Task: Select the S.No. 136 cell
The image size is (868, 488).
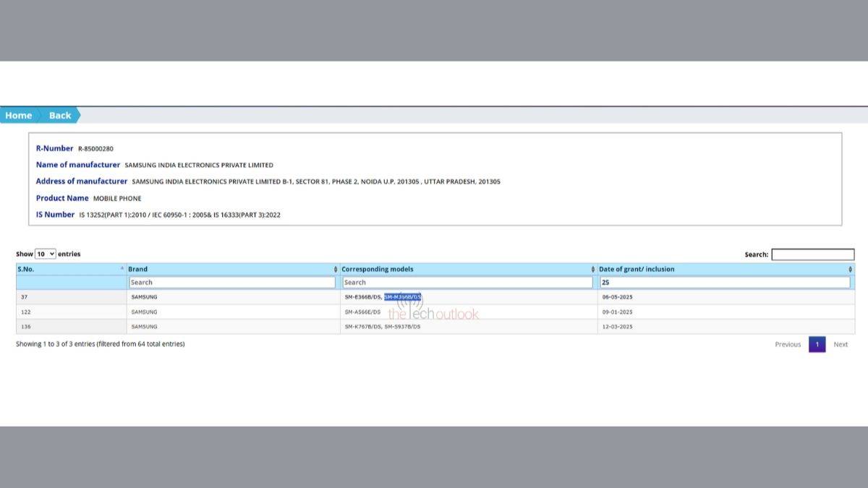Action: (x=71, y=327)
